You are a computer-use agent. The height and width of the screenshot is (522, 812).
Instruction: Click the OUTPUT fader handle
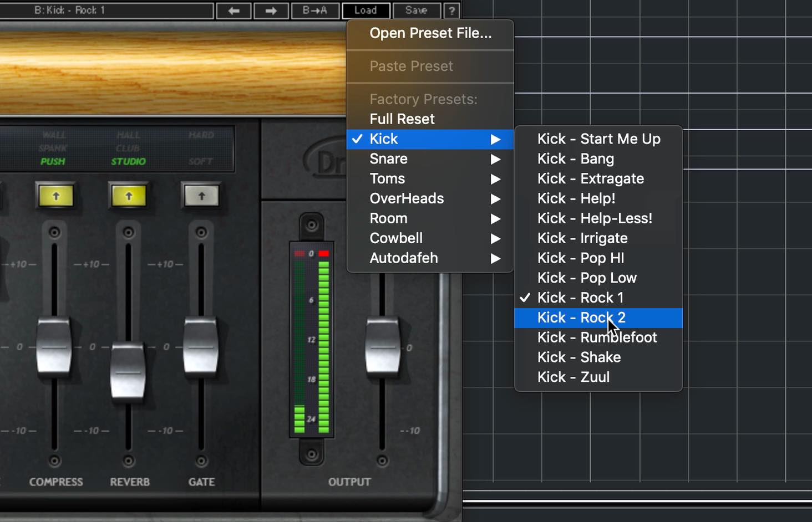[382, 347]
